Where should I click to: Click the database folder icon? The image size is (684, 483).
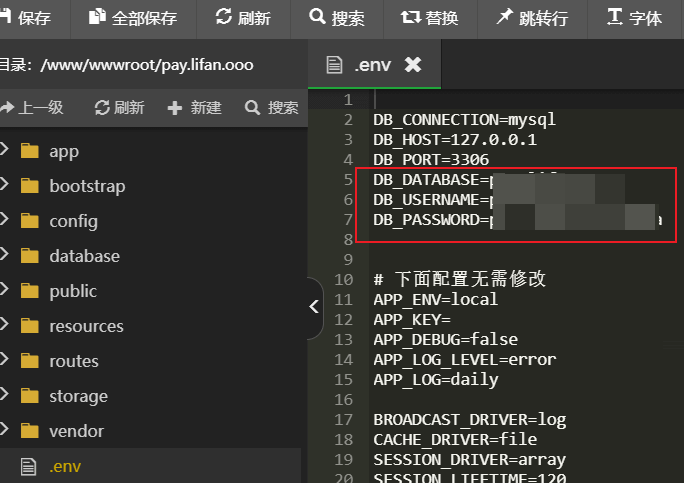point(30,256)
